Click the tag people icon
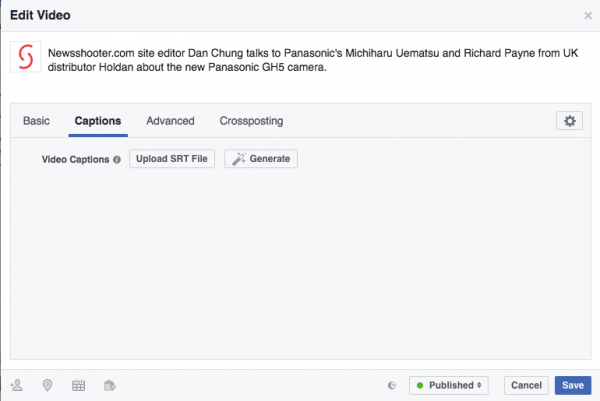Viewport: 600px width, 401px height. coord(16,385)
